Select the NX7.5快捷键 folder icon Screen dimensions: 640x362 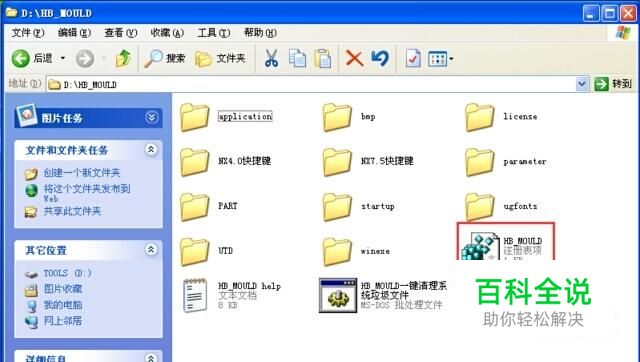pos(337,162)
